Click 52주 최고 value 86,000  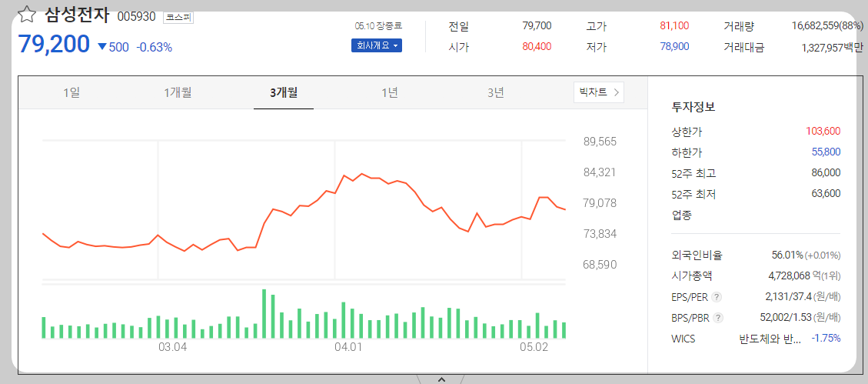pyautogui.click(x=826, y=173)
